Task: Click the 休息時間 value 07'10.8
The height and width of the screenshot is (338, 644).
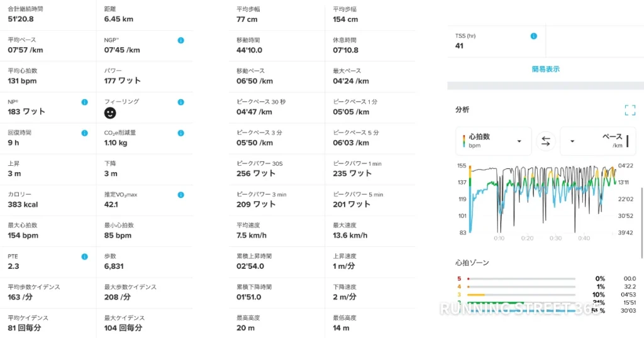Action: click(345, 50)
